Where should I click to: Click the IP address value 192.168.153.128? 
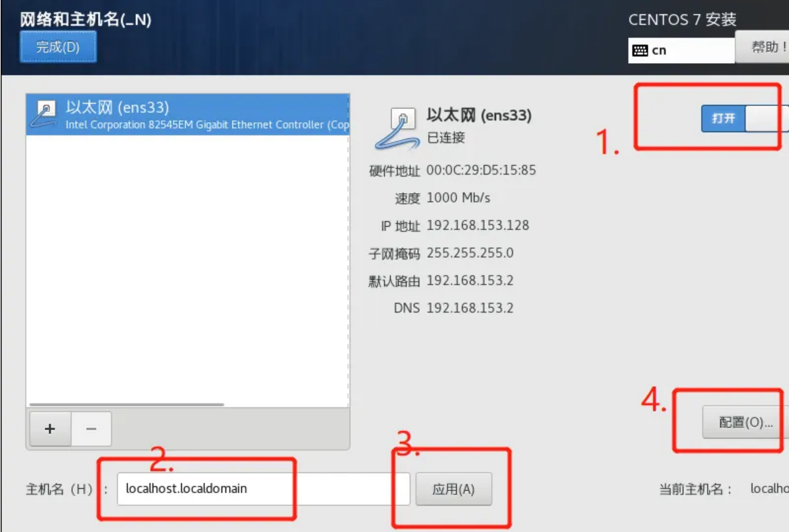point(478,225)
